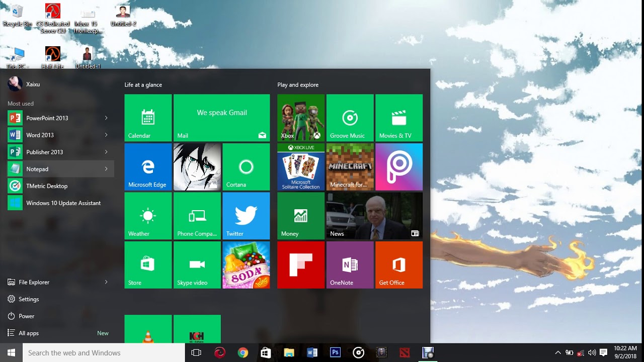Open the PicsArt tile
This screenshot has width=644, height=362.
pos(399,167)
